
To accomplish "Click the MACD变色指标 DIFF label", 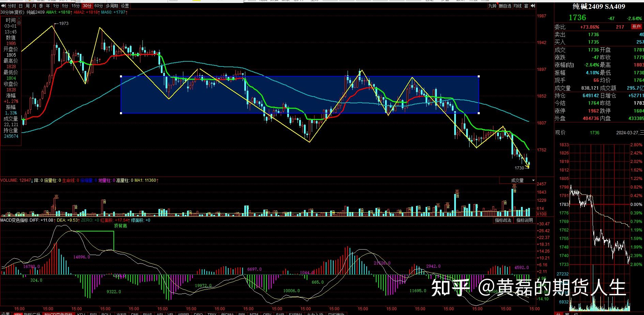I will (x=27, y=220).
